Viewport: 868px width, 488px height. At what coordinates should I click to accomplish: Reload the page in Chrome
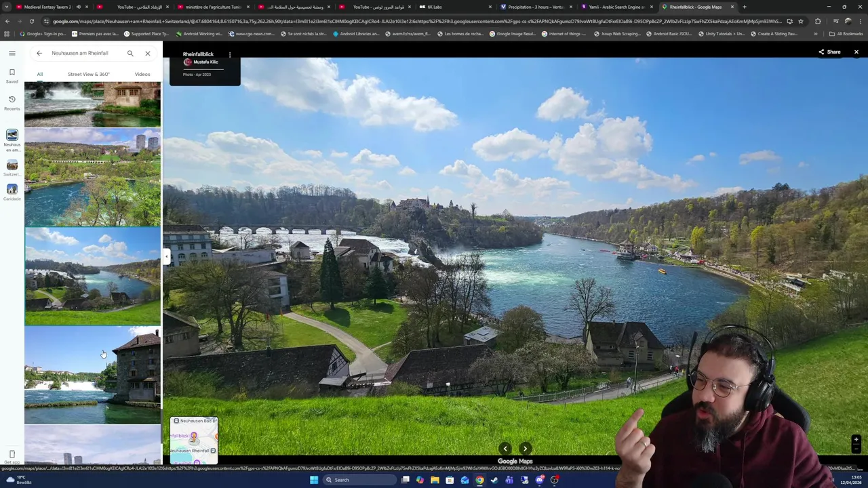pos(31,21)
